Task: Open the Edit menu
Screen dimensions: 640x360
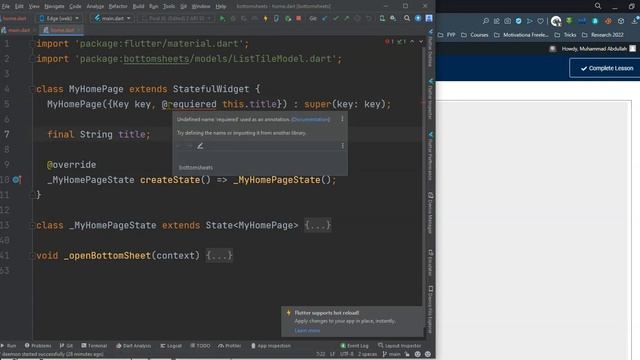Action: point(19,6)
